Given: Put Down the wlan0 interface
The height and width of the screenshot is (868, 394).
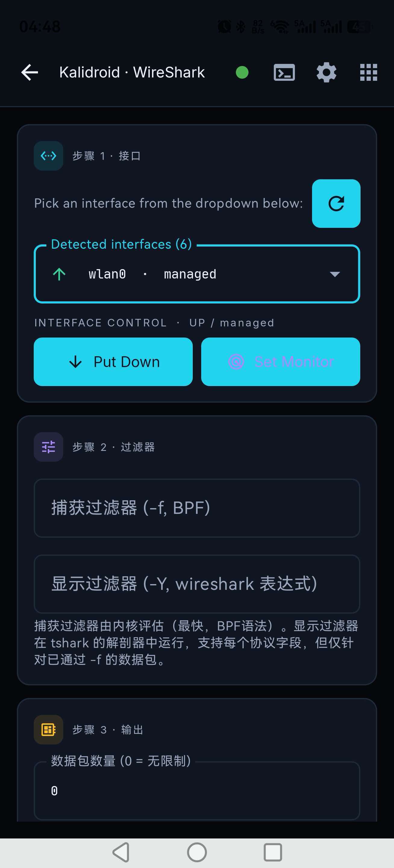Looking at the screenshot, I should point(113,362).
